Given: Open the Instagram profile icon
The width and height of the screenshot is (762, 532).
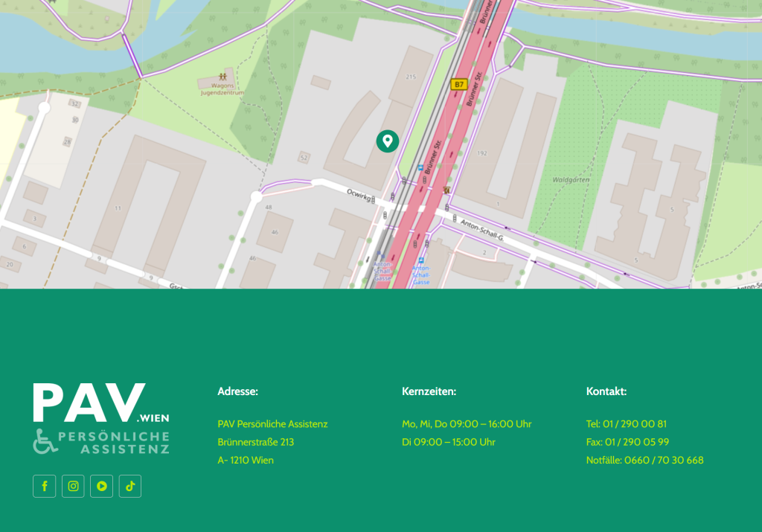Looking at the screenshot, I should pyautogui.click(x=73, y=486).
